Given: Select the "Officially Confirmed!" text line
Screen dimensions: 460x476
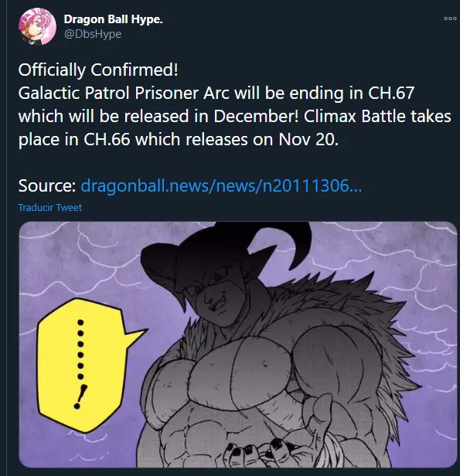Looking at the screenshot, I should (x=98, y=70).
